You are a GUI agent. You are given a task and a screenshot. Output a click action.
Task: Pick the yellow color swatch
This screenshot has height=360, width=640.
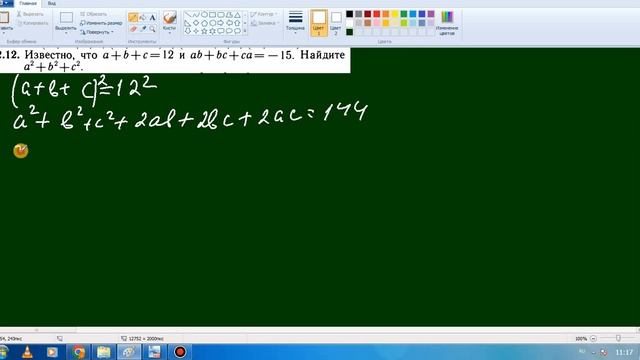click(395, 14)
